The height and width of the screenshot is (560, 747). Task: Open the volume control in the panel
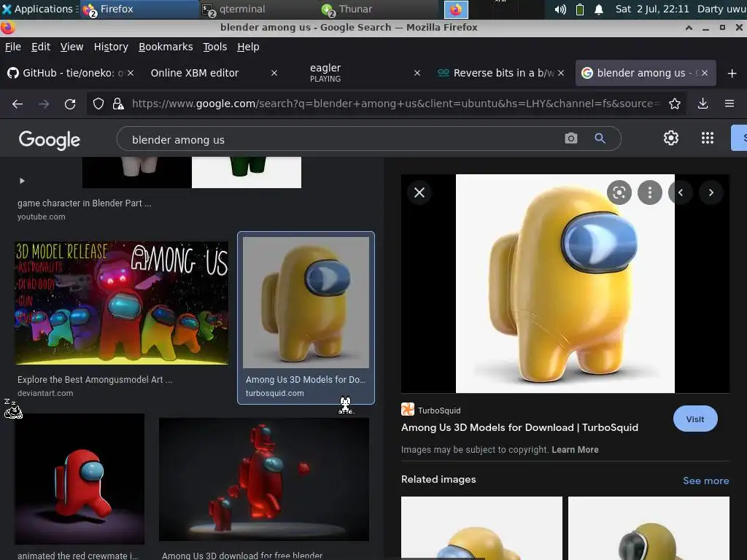[x=560, y=9]
